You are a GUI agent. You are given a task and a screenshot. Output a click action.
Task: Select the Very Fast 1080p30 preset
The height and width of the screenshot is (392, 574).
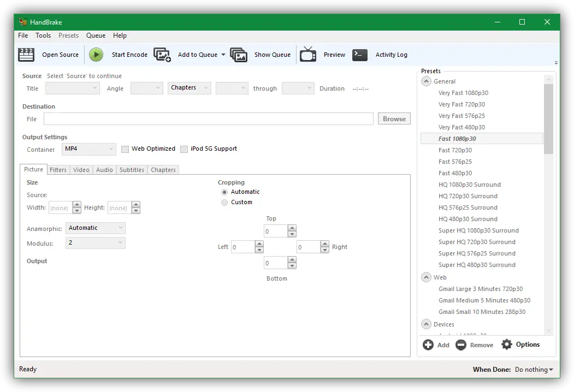pyautogui.click(x=463, y=93)
